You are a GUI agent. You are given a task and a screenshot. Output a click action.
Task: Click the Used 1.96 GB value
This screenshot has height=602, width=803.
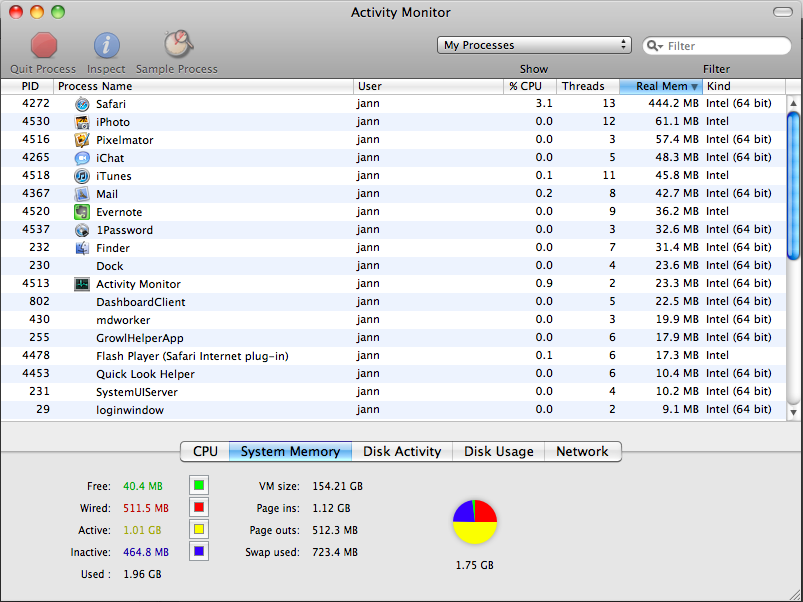(142, 574)
